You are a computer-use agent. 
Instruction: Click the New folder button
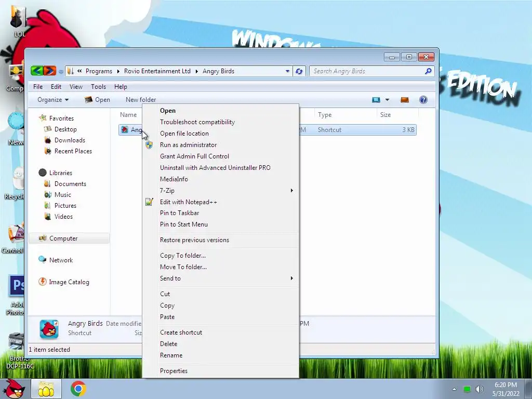pos(141,100)
